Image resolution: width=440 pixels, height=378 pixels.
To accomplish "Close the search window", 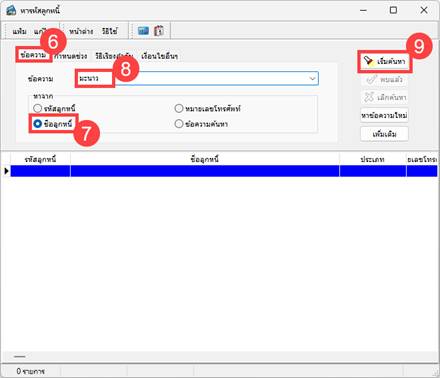I will point(424,10).
